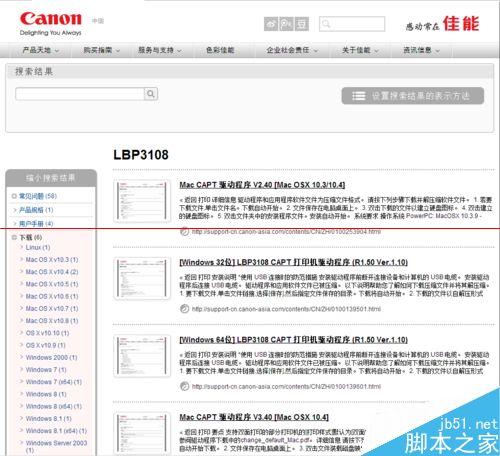Filter downloads by Mac OS X v10.8
Screen dimensions: 500x456
tap(52, 321)
